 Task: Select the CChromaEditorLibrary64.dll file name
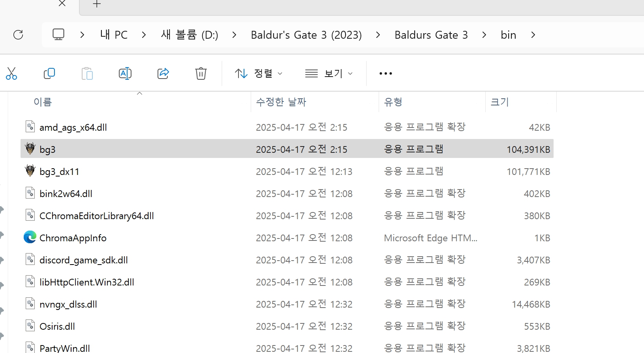(x=97, y=216)
